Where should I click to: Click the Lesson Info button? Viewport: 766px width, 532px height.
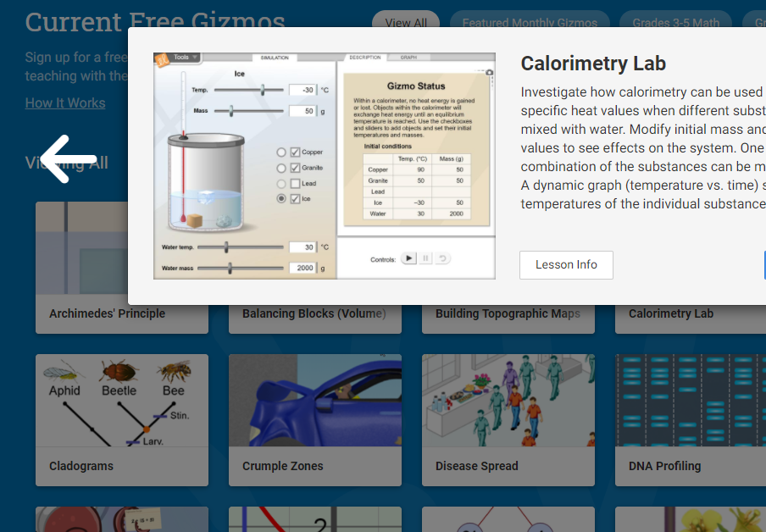coord(566,265)
